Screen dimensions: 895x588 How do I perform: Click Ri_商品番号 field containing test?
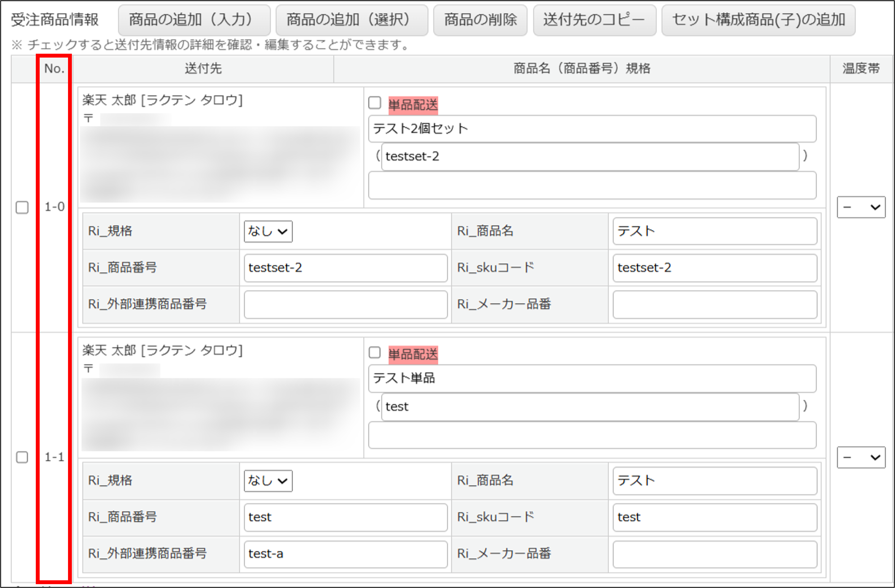(x=346, y=517)
